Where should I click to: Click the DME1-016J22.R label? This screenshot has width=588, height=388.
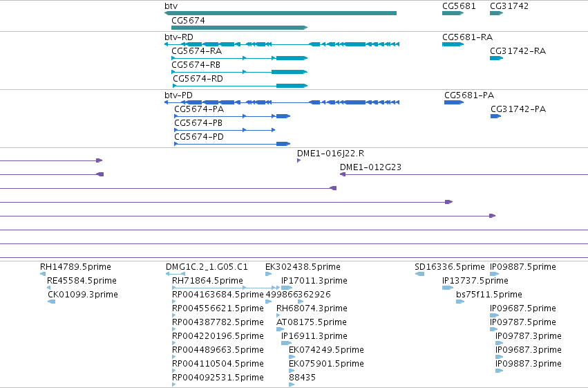(330, 154)
